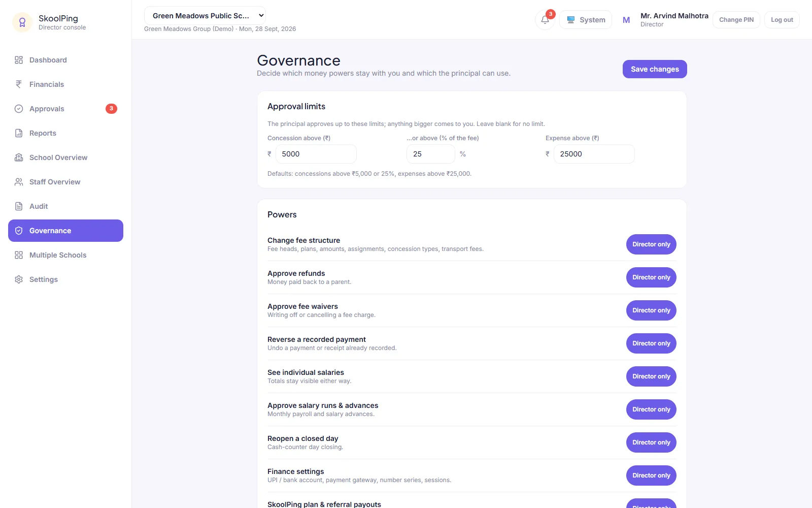Click the SkoolPing logo icon
812x508 pixels.
click(22, 22)
